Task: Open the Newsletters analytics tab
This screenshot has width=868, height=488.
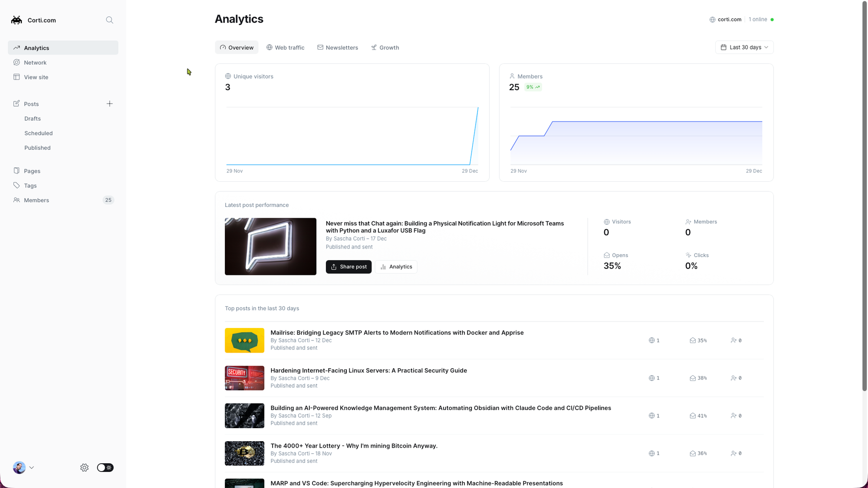Action: coord(338,47)
